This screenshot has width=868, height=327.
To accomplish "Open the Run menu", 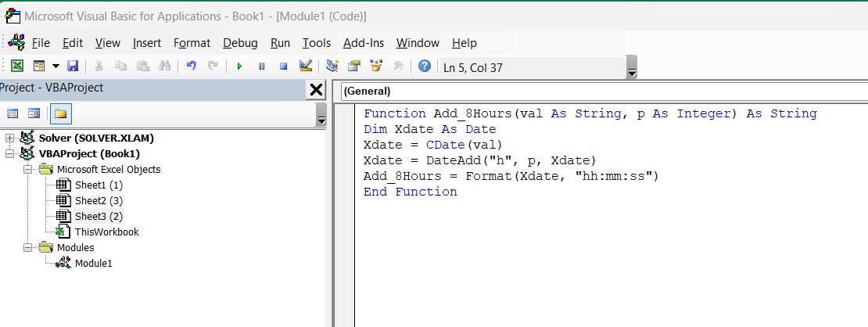I will (280, 43).
